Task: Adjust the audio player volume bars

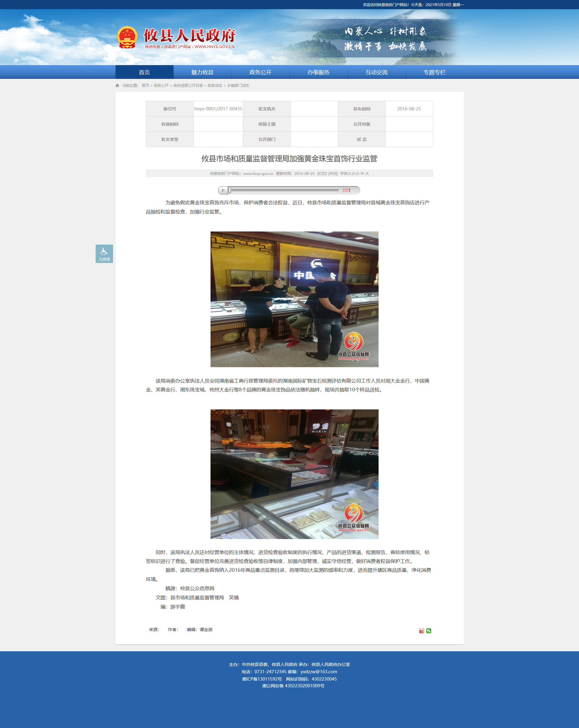Action: 346,190
